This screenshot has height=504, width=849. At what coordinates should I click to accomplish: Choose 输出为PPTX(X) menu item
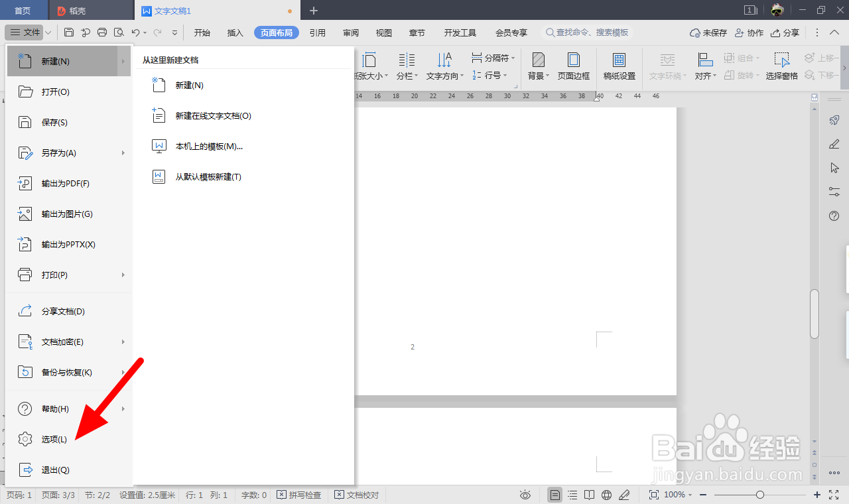click(x=69, y=244)
